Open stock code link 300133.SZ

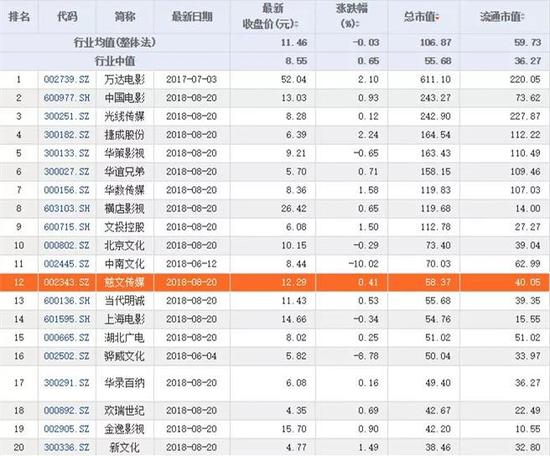(67, 153)
